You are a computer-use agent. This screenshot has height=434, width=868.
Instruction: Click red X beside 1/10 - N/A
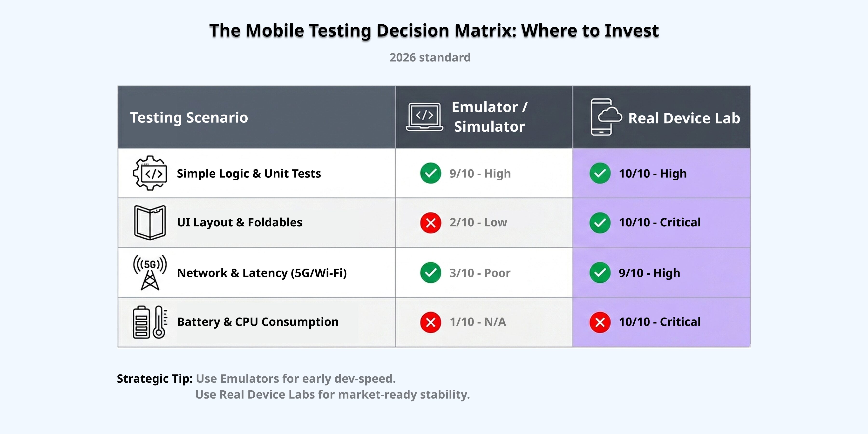(431, 322)
